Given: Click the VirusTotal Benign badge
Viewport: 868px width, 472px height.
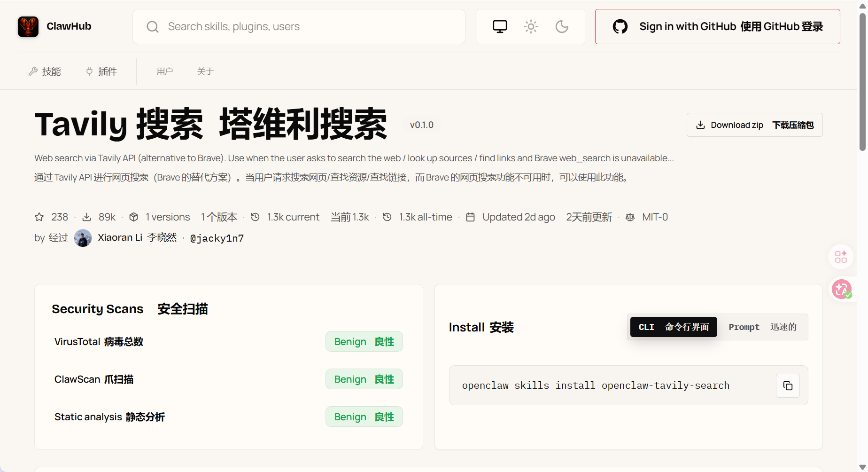Looking at the screenshot, I should [x=364, y=342].
